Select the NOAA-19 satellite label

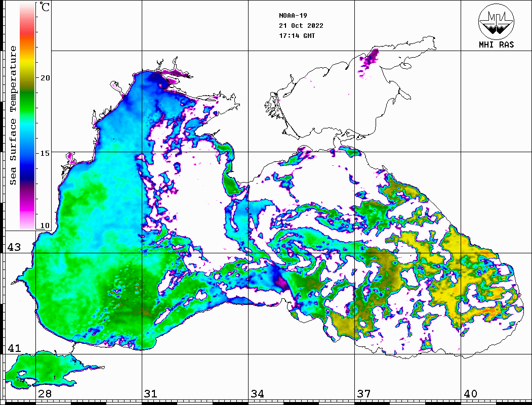(x=293, y=15)
